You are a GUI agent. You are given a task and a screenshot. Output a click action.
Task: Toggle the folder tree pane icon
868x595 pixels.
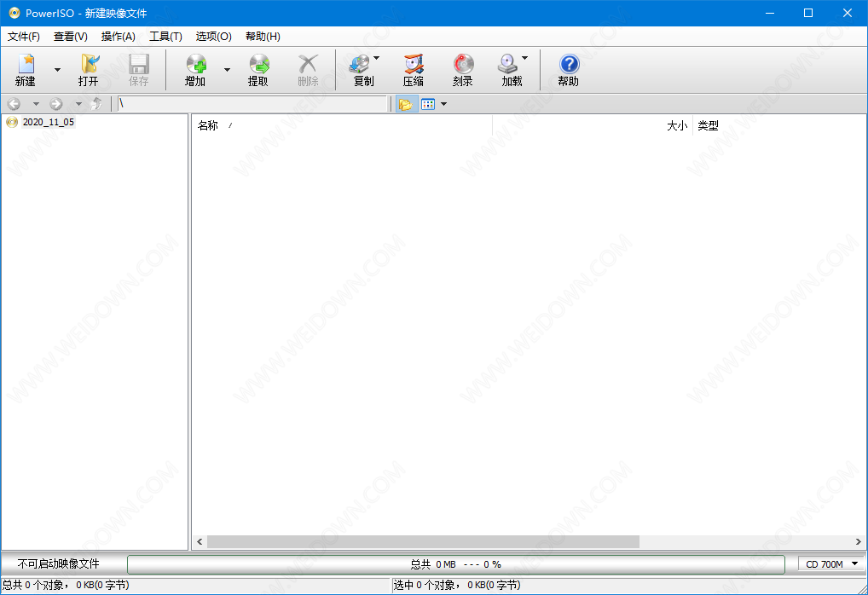(x=406, y=104)
